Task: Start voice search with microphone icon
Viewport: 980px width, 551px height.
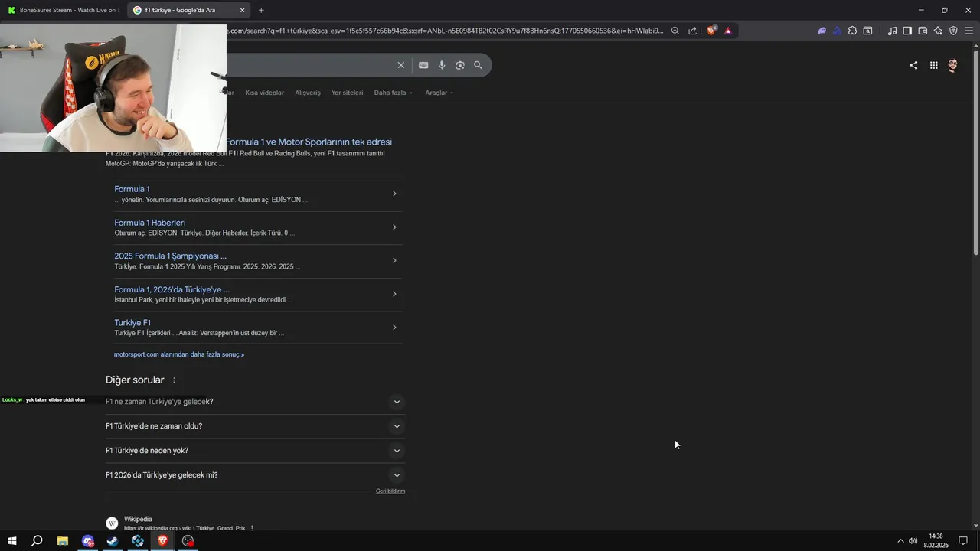Action: pyautogui.click(x=442, y=65)
